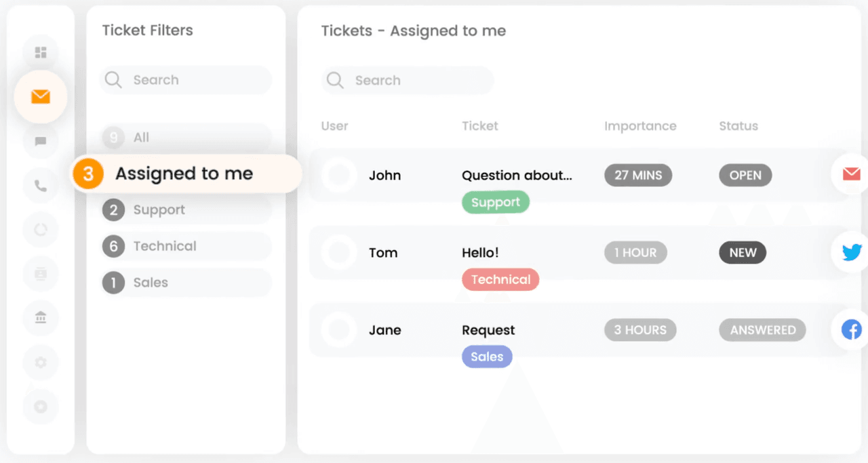Open the chat bubble icon in sidebar
Viewport: 868px width, 463px height.
(x=41, y=142)
